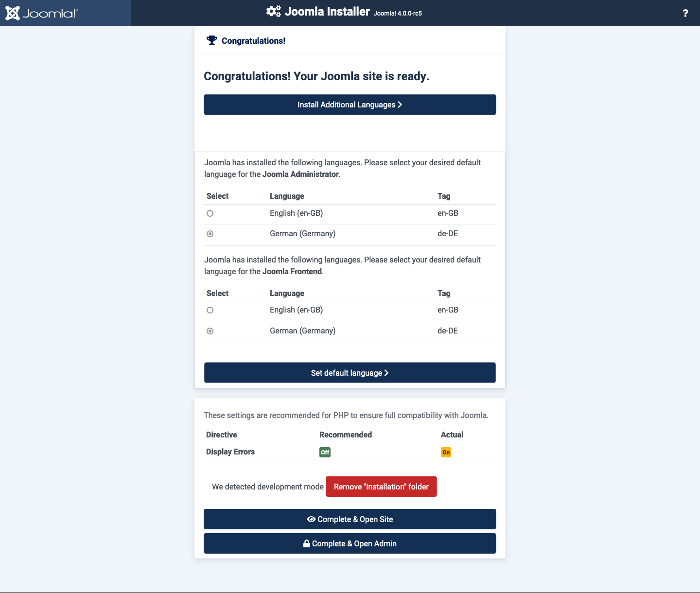Open help via question mark icon

[685, 13]
